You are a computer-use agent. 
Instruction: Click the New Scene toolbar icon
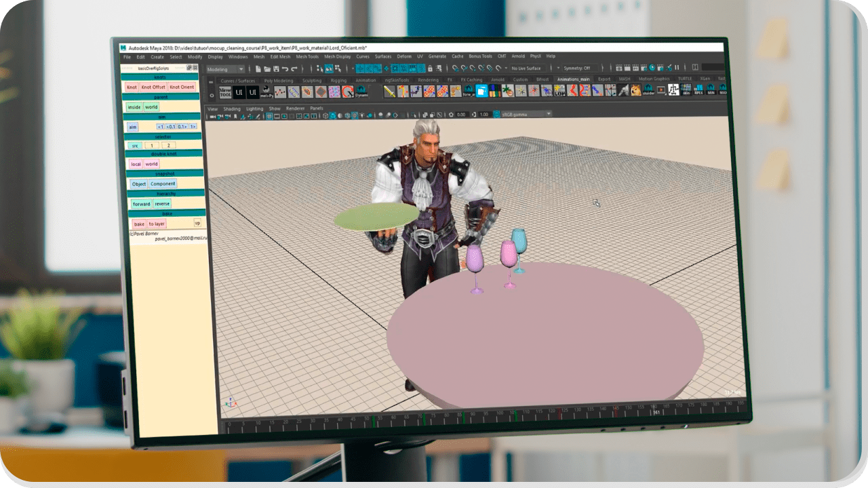[258, 69]
